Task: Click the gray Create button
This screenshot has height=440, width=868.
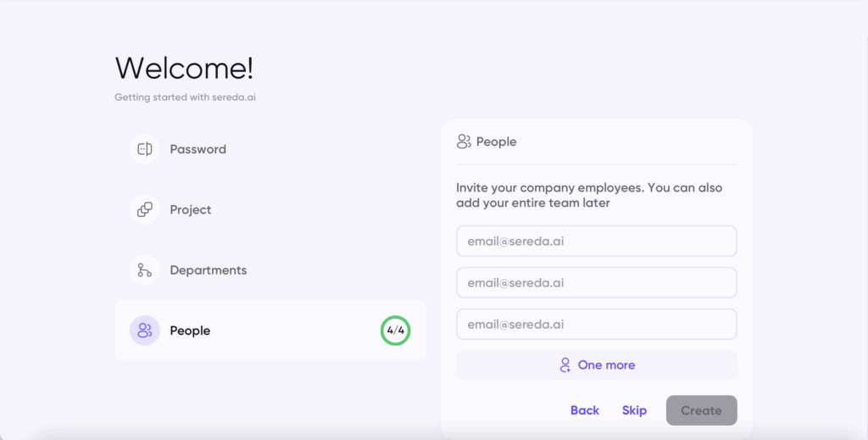Action: (701, 410)
